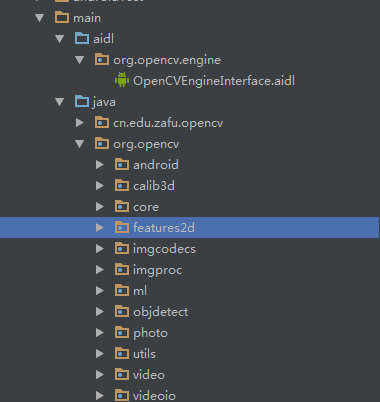Click the features2d package icon
Image resolution: width=380 pixels, height=402 pixels.
point(122,227)
